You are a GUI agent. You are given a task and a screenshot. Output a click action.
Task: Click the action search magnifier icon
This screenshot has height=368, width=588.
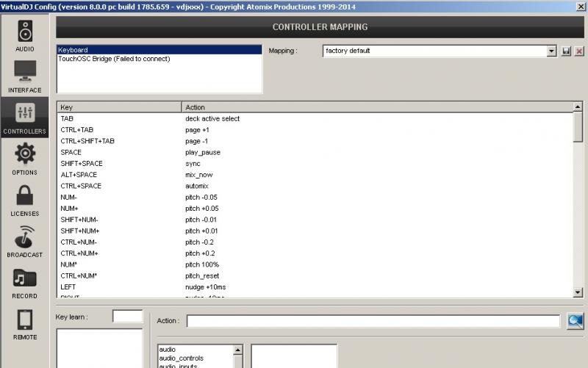[576, 321]
